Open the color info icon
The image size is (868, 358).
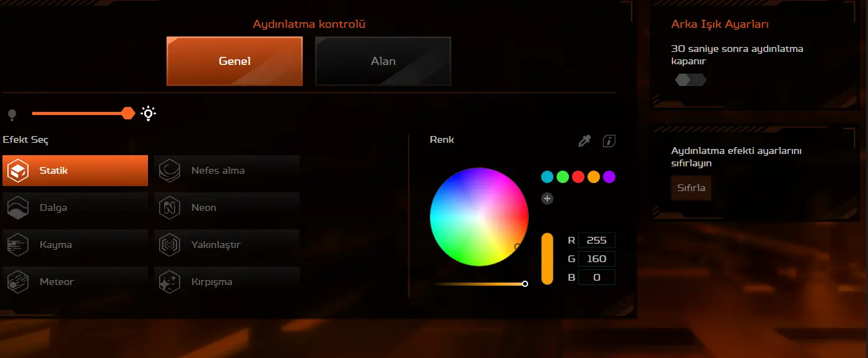609,141
